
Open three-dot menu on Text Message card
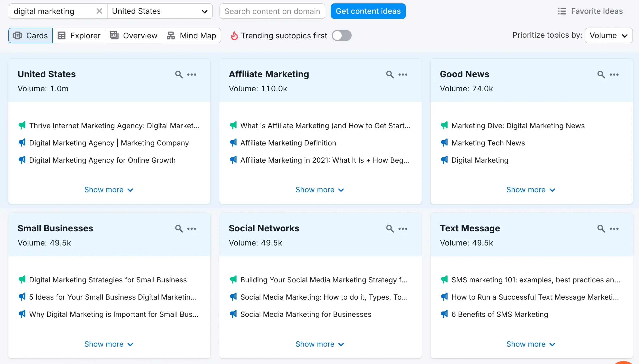[614, 229]
